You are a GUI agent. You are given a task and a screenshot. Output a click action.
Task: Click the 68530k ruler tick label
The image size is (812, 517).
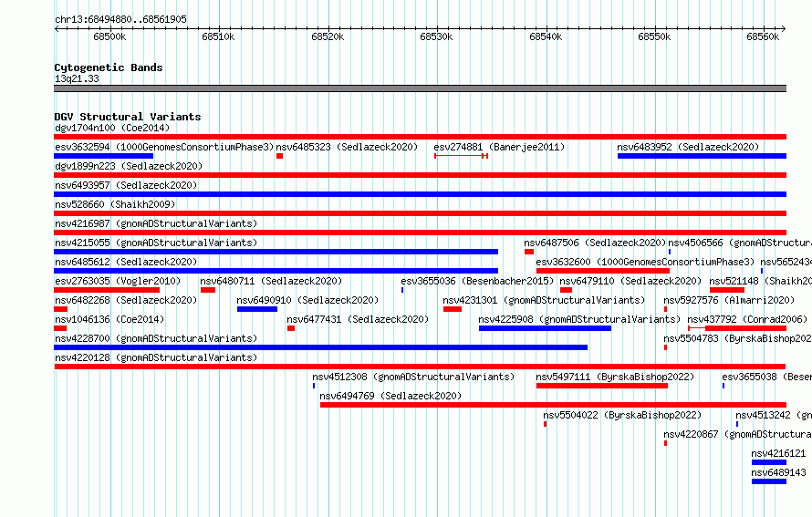click(x=436, y=36)
